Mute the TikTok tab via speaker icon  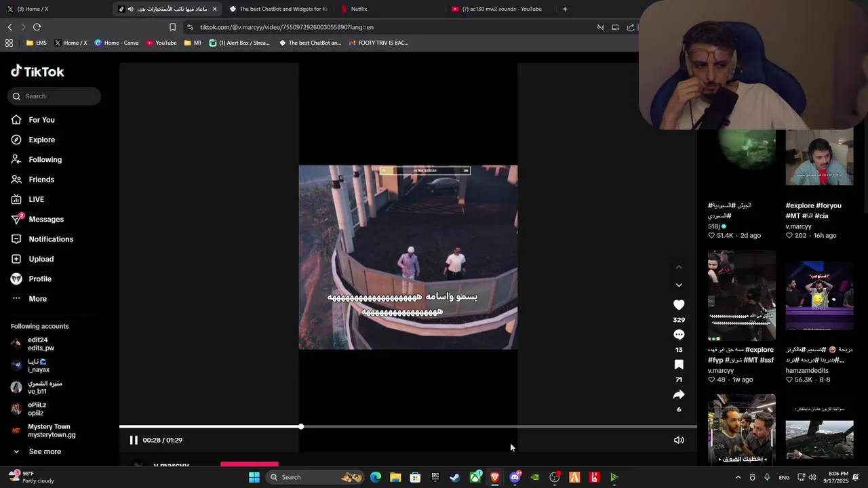tap(130, 9)
